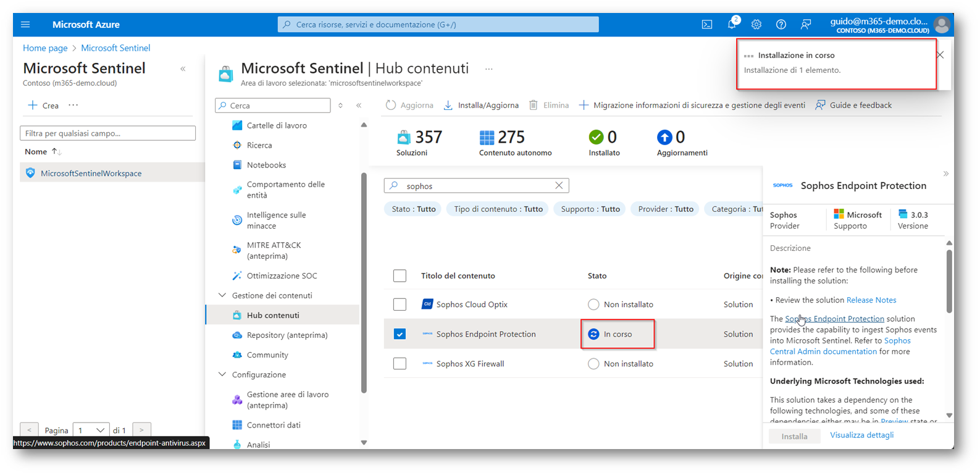
Task: Click Installa/Aggiorna in the toolbar
Action: [x=481, y=105]
